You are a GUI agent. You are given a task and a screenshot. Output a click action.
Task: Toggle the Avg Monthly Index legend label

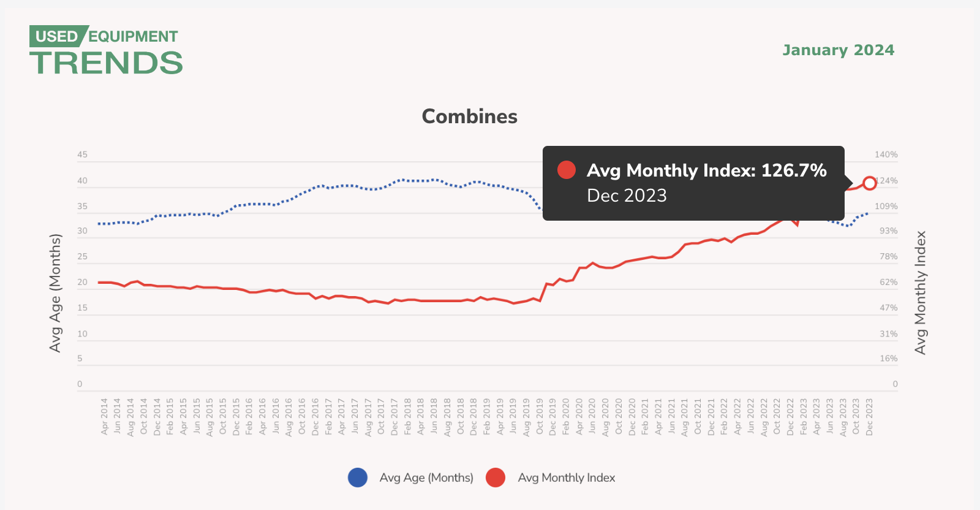pyautogui.click(x=567, y=478)
